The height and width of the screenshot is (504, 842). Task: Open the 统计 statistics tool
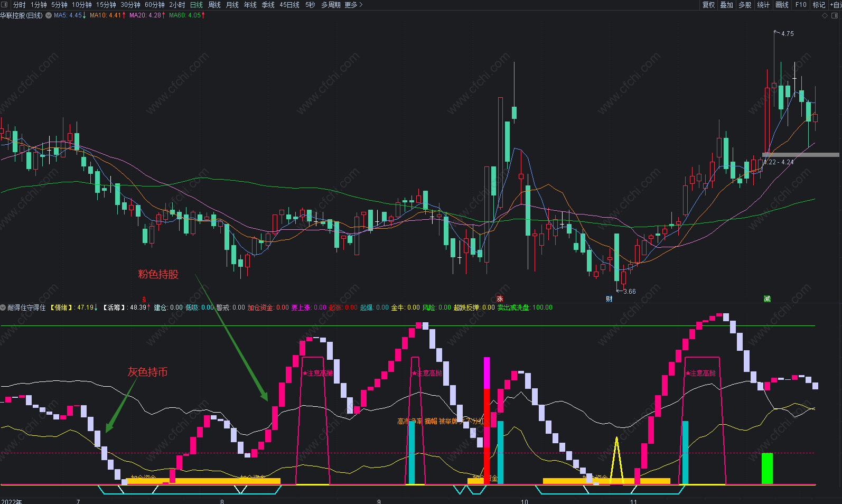pos(763,5)
